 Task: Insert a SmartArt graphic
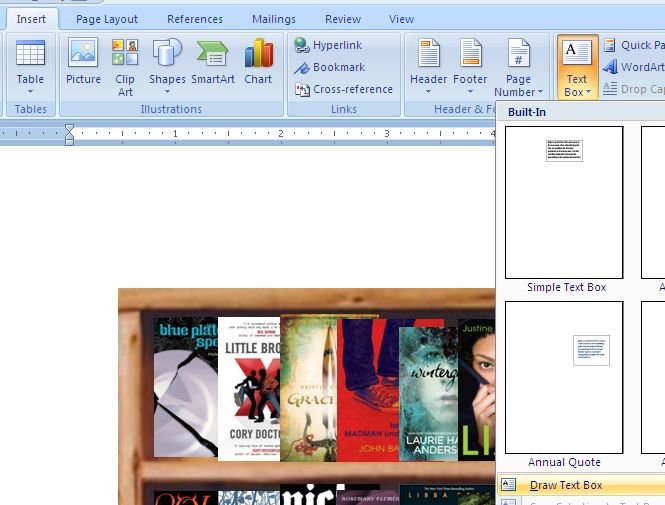tap(213, 60)
